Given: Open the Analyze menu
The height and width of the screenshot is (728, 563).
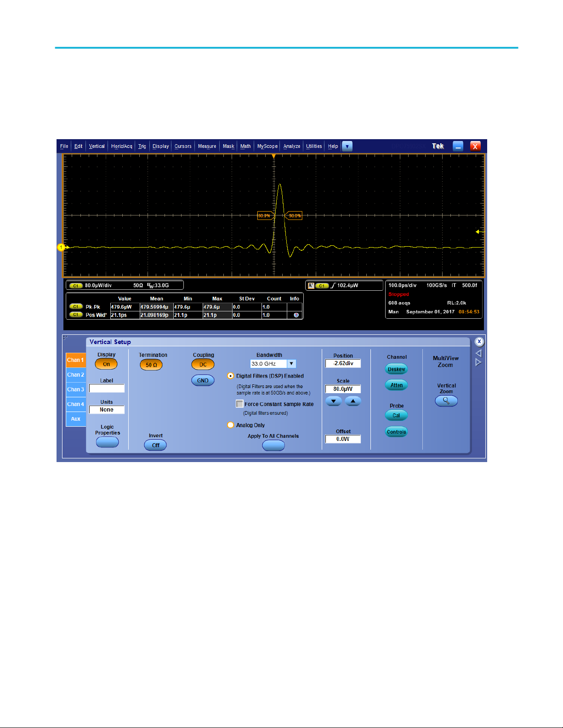Looking at the screenshot, I should click(x=291, y=147).
